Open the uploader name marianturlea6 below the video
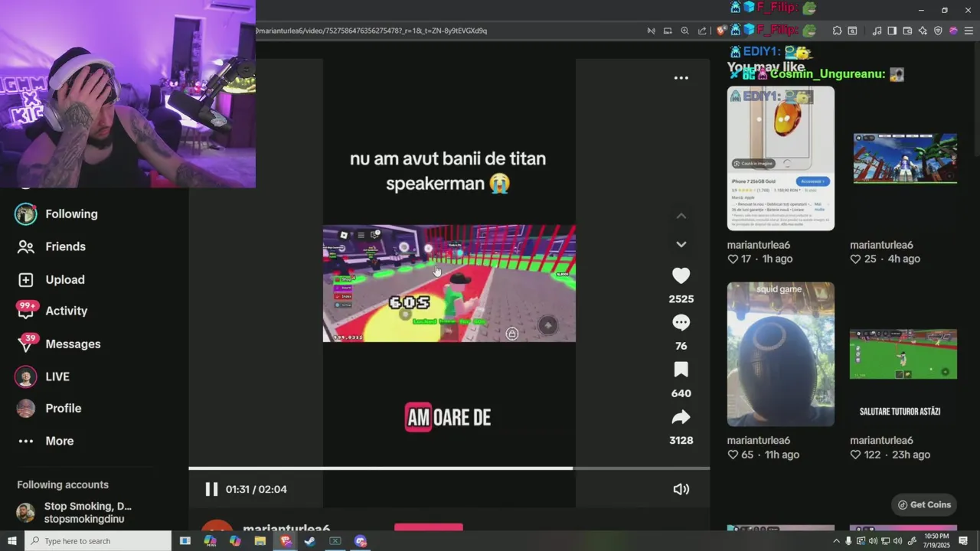 pos(286,529)
